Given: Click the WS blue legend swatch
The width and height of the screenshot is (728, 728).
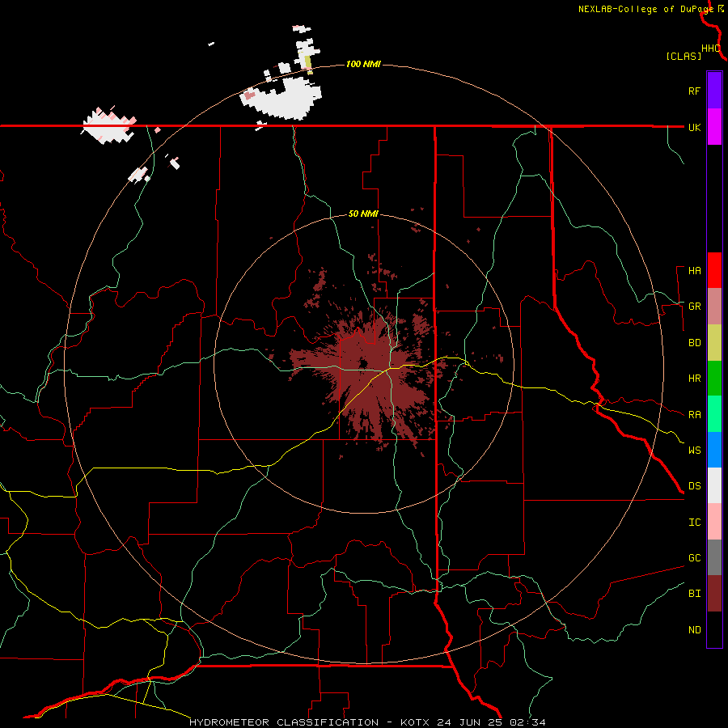Looking at the screenshot, I should (x=714, y=450).
